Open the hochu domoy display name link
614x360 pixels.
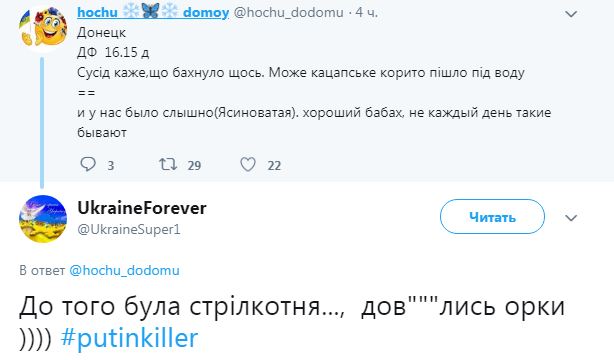click(x=153, y=12)
